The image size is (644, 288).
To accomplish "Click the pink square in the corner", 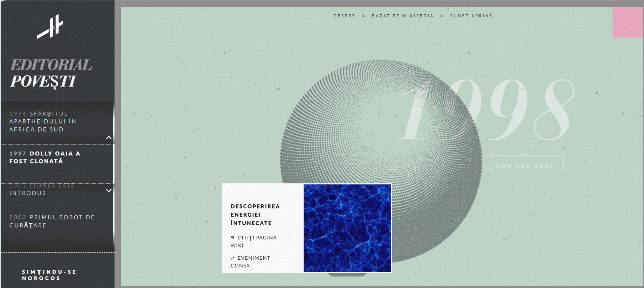I will [628, 22].
